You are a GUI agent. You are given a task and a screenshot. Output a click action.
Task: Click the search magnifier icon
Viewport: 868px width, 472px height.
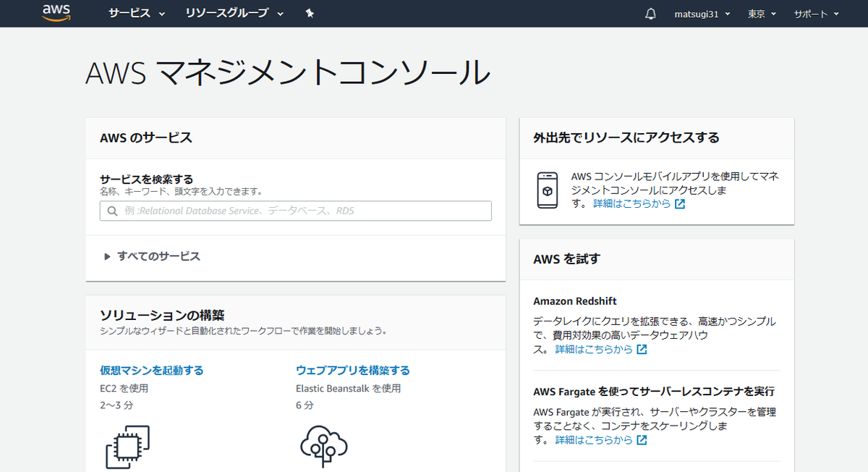click(x=112, y=211)
